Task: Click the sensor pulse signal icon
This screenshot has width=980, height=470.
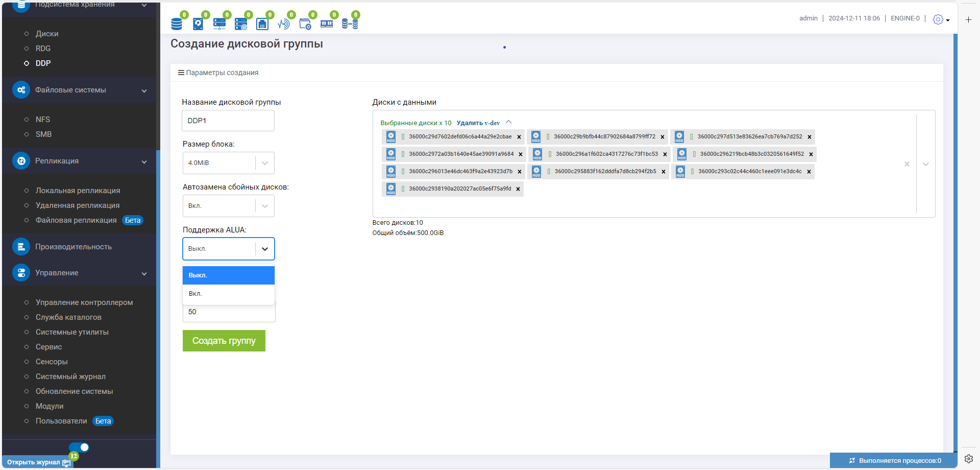Action: (284, 24)
